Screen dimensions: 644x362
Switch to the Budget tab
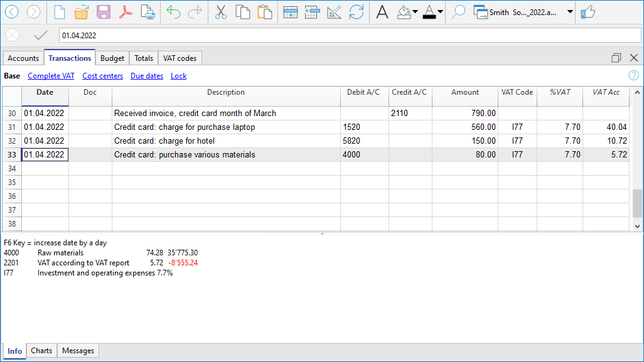[x=112, y=58]
